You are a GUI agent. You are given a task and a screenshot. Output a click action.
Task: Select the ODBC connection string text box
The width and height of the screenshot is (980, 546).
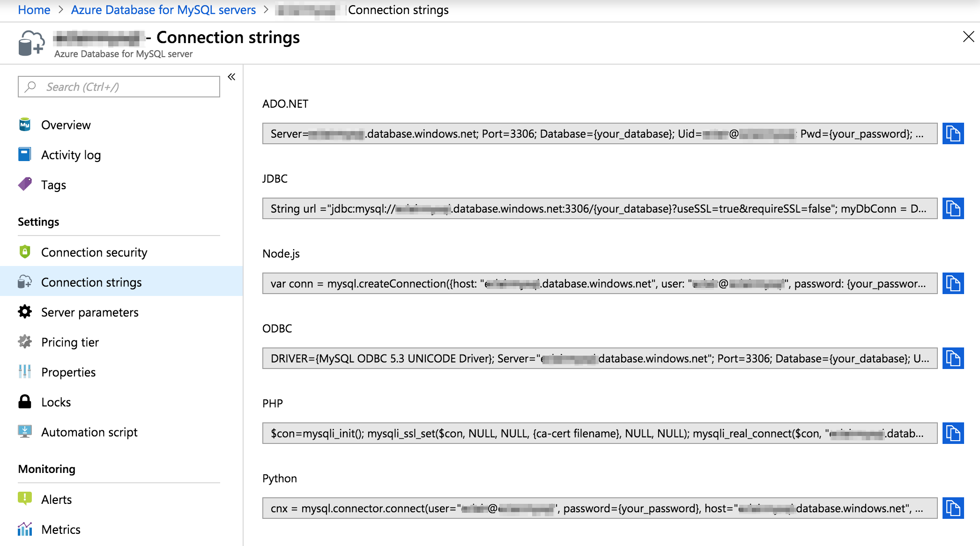(x=600, y=358)
